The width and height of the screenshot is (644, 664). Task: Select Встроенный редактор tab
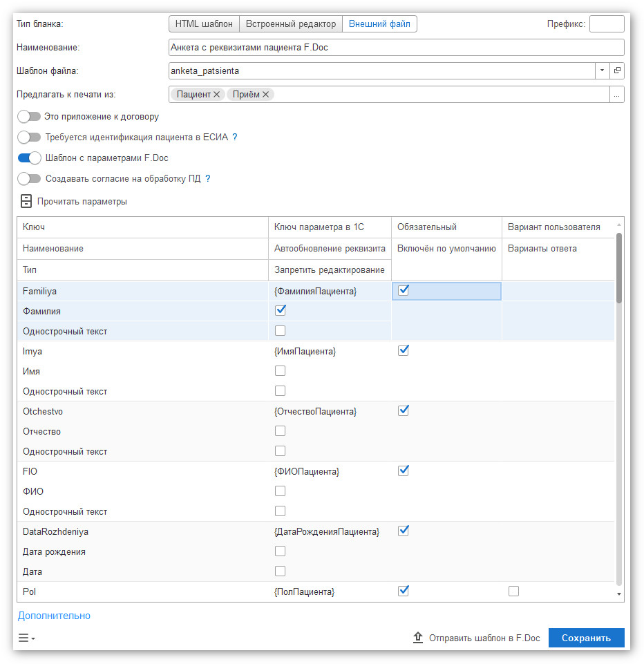pos(291,23)
